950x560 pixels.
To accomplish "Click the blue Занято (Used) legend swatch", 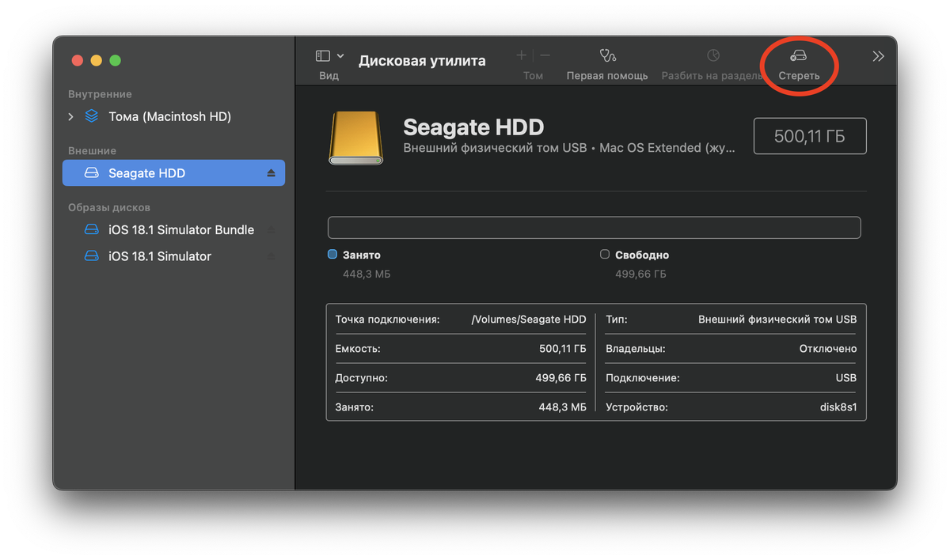I will tap(332, 255).
